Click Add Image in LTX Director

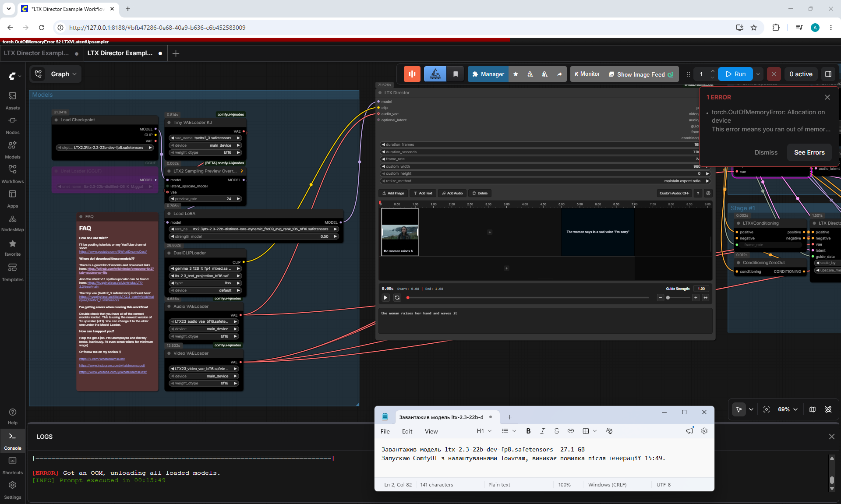click(393, 193)
